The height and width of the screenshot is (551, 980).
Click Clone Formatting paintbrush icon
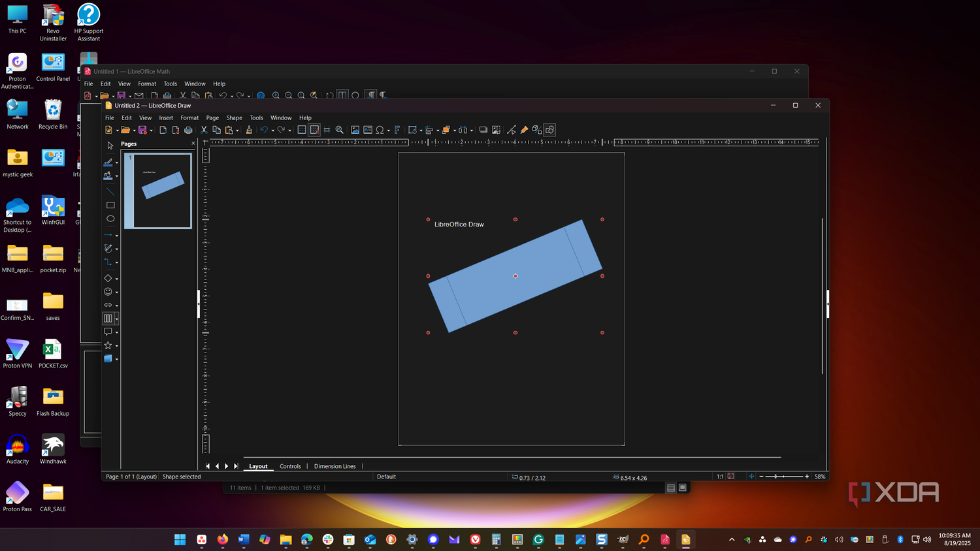pyautogui.click(x=249, y=130)
